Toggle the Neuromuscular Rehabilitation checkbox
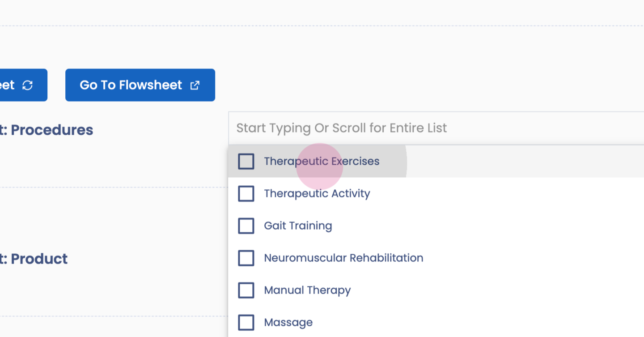Viewport: 644px width, 337px height. click(x=246, y=258)
